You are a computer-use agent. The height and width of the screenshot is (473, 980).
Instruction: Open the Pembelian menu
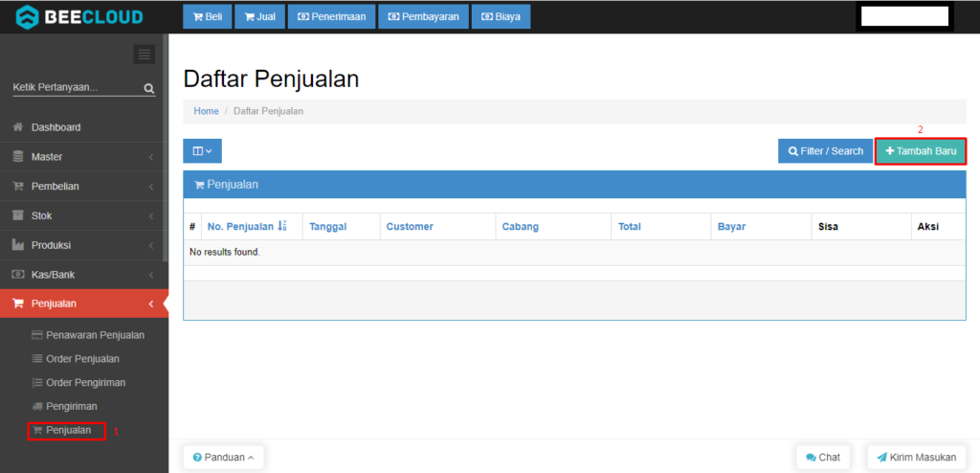(84, 186)
